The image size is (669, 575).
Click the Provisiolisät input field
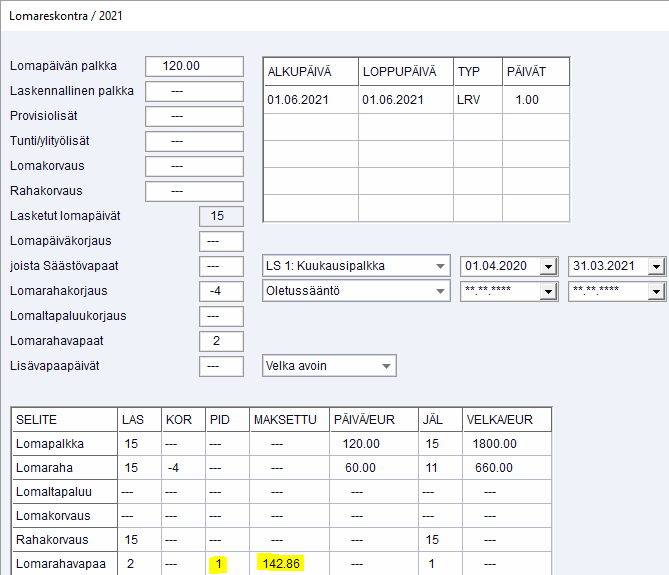tap(194, 116)
